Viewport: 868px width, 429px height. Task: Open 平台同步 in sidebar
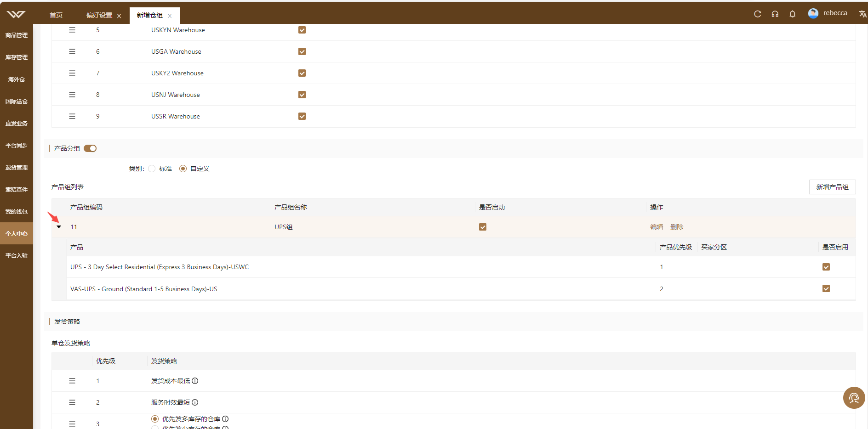coord(17,145)
